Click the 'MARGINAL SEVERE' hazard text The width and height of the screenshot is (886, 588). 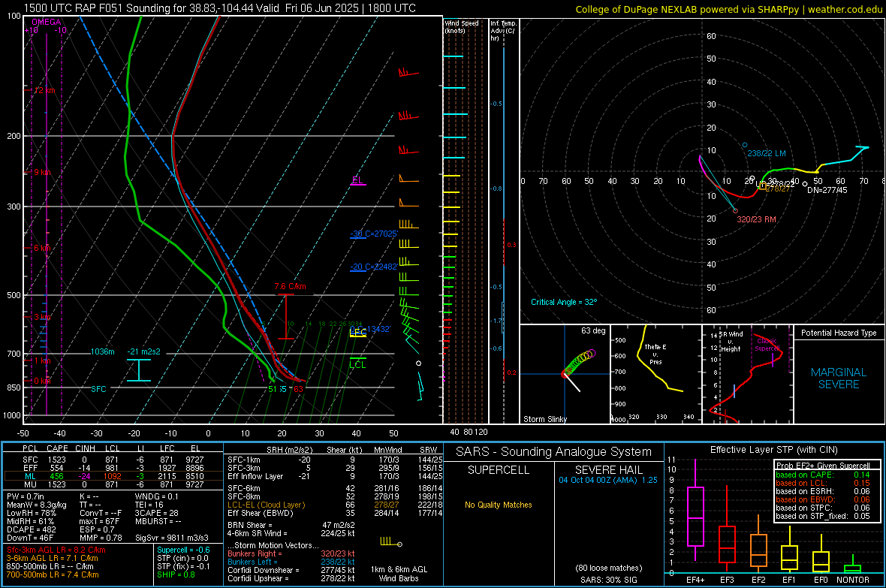tap(839, 378)
